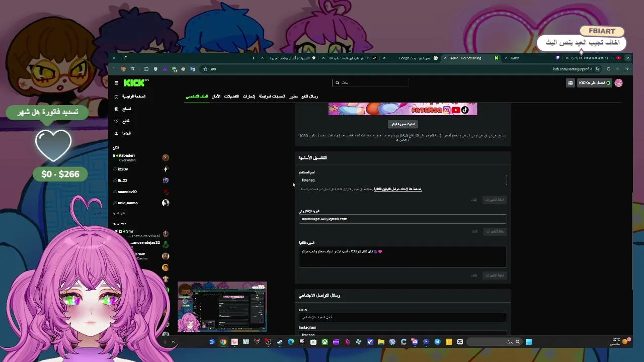Save changes under the bio field
Screen dimensions: 644x362
(494, 276)
